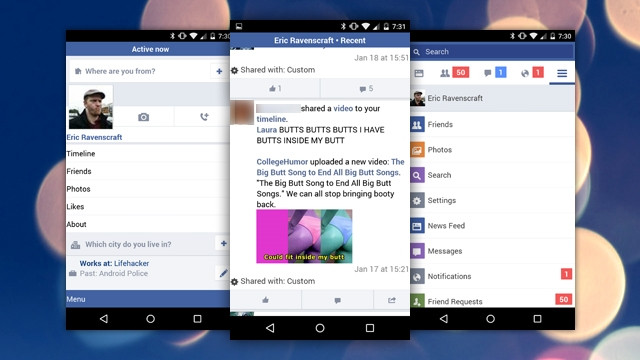Open the 'video' link in shared post

tap(343, 108)
